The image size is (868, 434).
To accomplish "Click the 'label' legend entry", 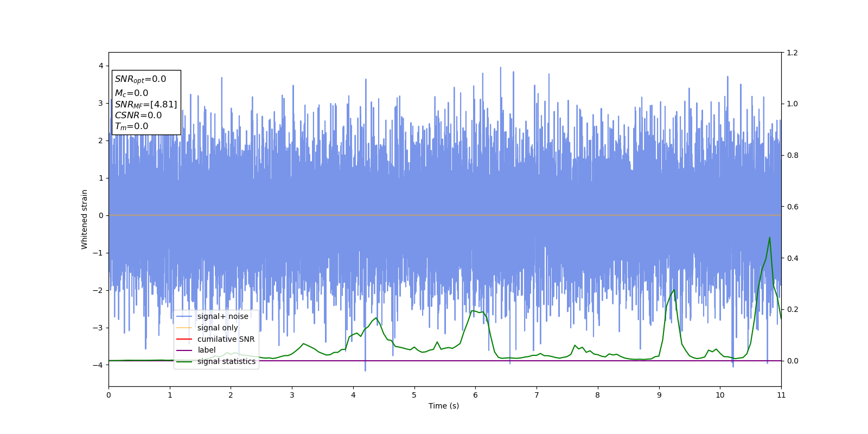I will (206, 350).
